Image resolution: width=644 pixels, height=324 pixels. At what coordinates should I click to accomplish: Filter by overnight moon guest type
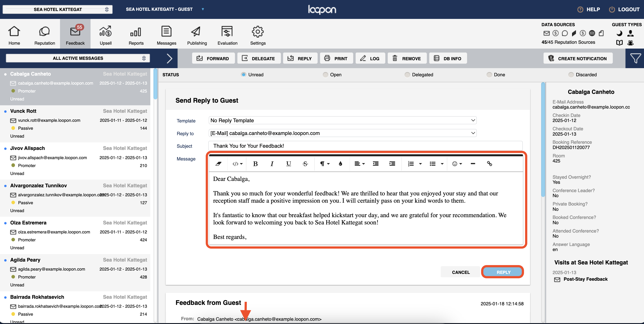[x=619, y=33]
